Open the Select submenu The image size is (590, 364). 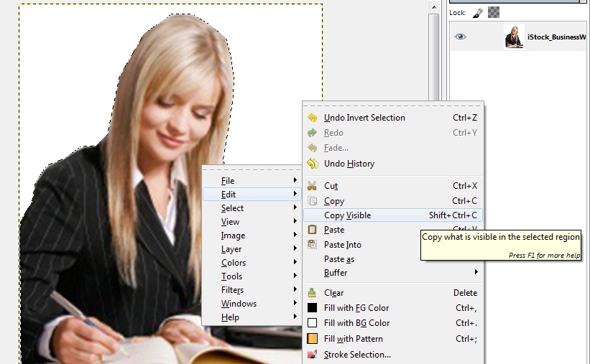(252, 208)
